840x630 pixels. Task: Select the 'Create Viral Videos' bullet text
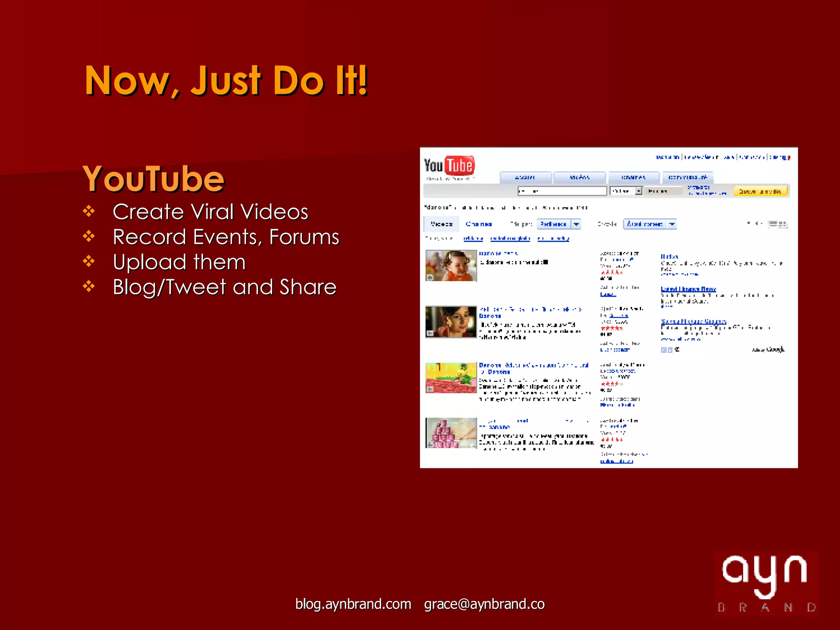coord(210,212)
